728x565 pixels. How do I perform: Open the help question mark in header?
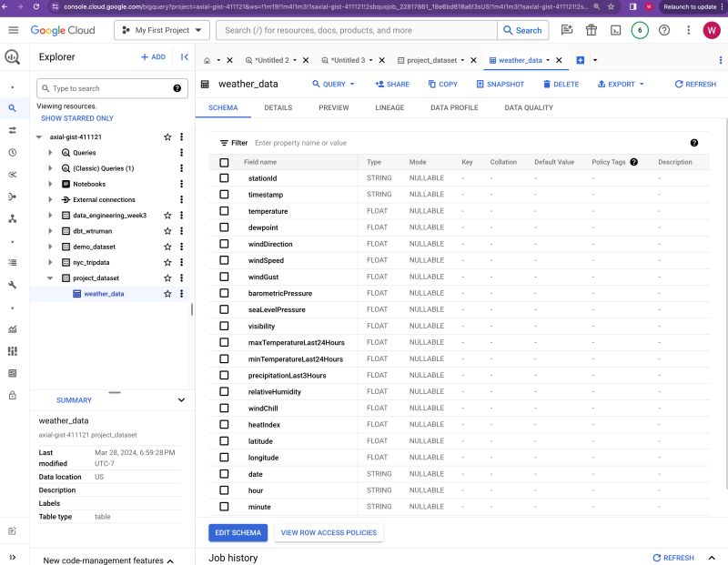(664, 30)
